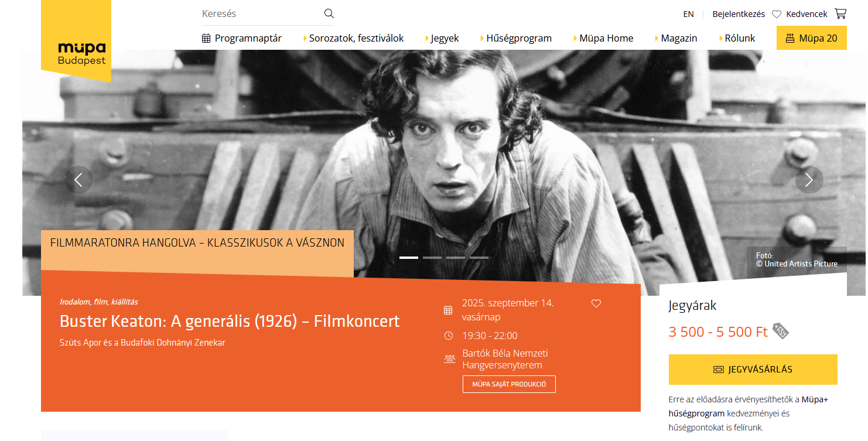Image resolution: width=868 pixels, height=441 pixels.
Task: Expand the Rólunk menu
Action: [x=737, y=38]
